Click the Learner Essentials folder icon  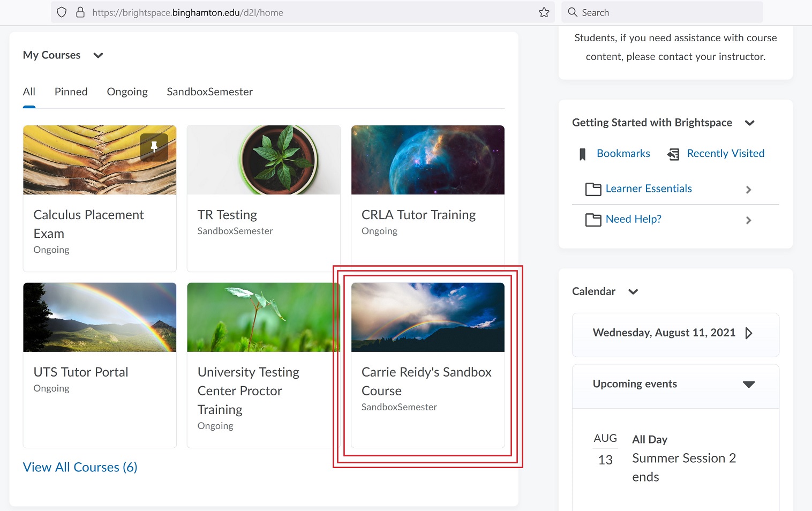tap(593, 189)
